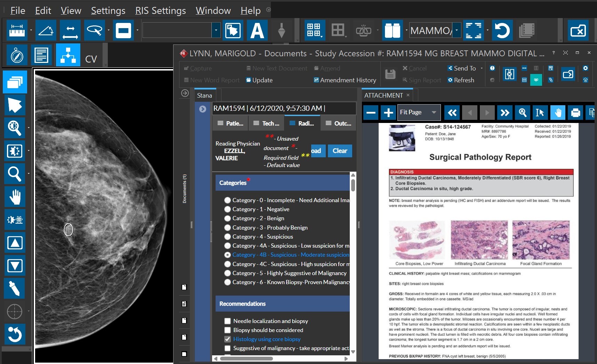Select Category 2 Benign radio button
The image size is (597, 364).
227,218
